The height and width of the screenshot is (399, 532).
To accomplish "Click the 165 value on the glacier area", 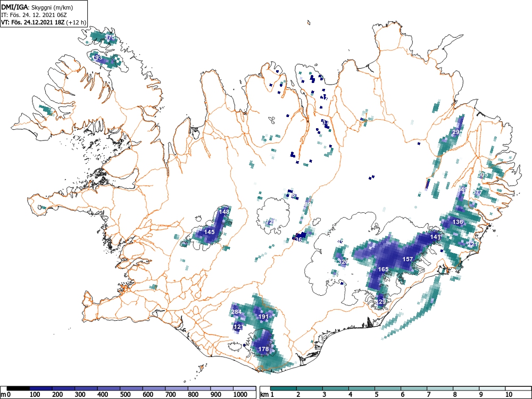I will [x=383, y=269].
